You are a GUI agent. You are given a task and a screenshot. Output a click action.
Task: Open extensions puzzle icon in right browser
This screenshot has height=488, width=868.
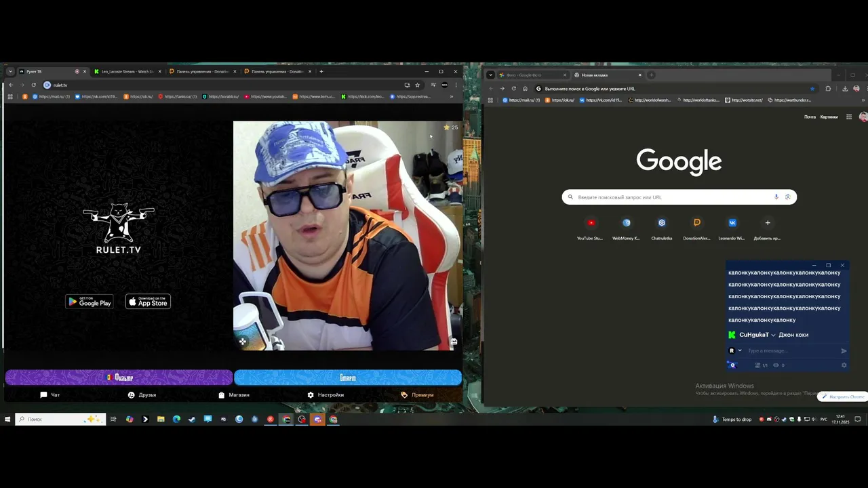point(828,89)
